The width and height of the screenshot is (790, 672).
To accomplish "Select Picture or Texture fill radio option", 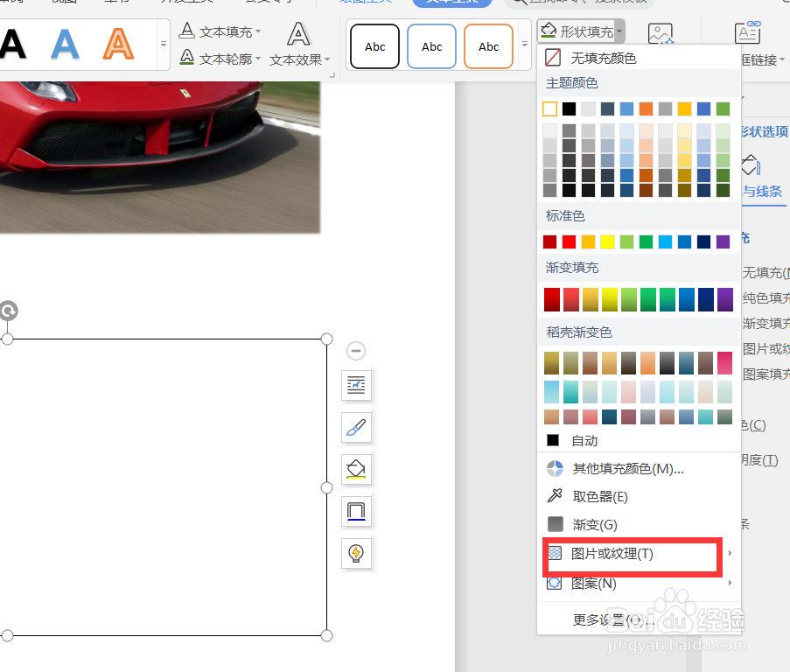I will tap(766, 348).
